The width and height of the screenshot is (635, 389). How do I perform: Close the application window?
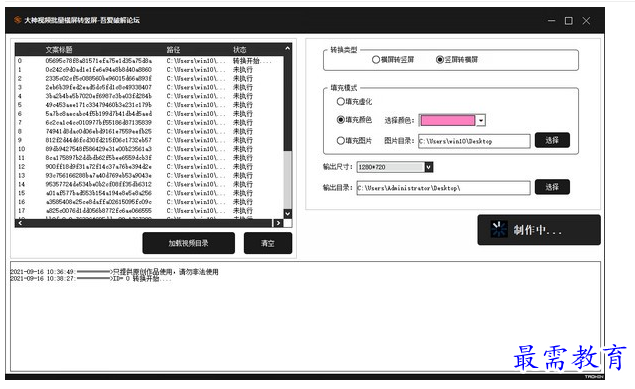pos(586,20)
